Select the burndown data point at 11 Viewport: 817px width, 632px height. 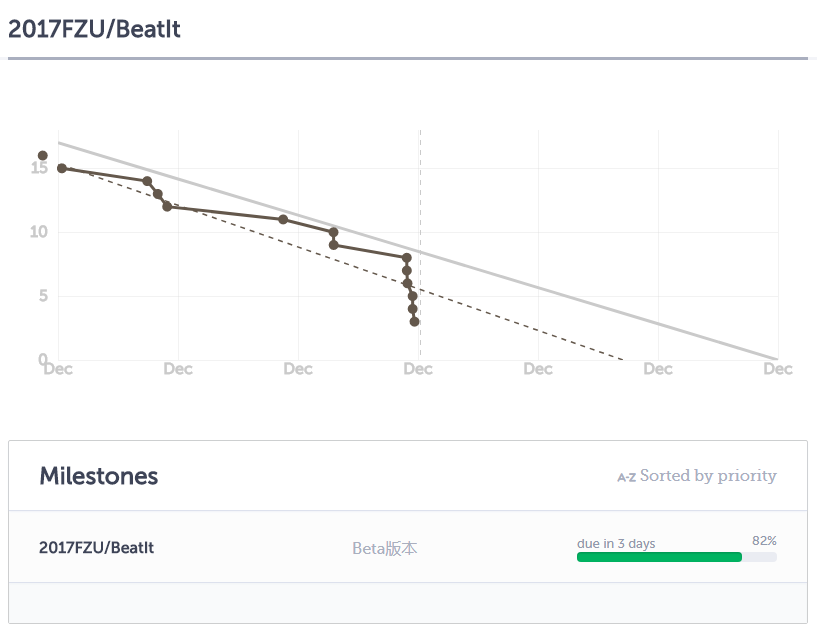click(283, 219)
